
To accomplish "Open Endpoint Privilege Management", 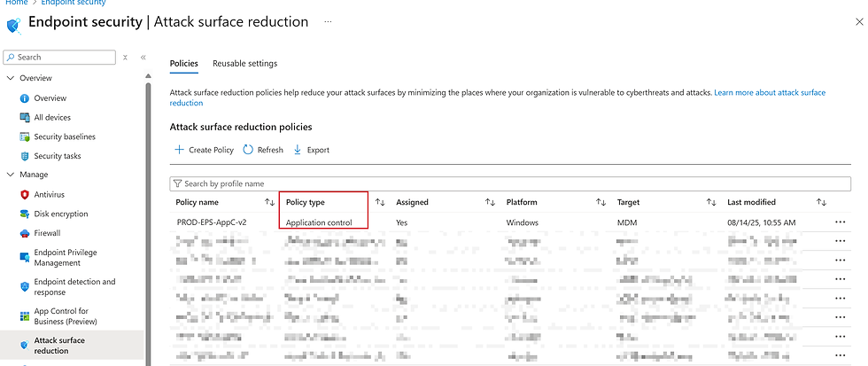I will click(x=65, y=258).
